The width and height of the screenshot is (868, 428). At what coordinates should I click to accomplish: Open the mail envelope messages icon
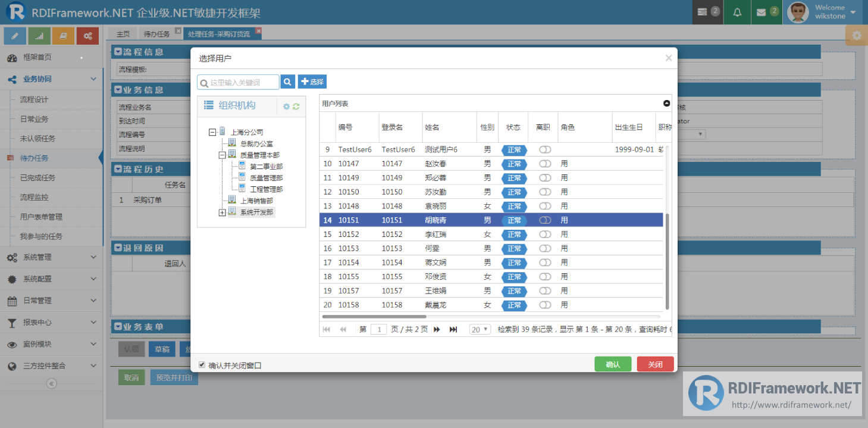761,12
